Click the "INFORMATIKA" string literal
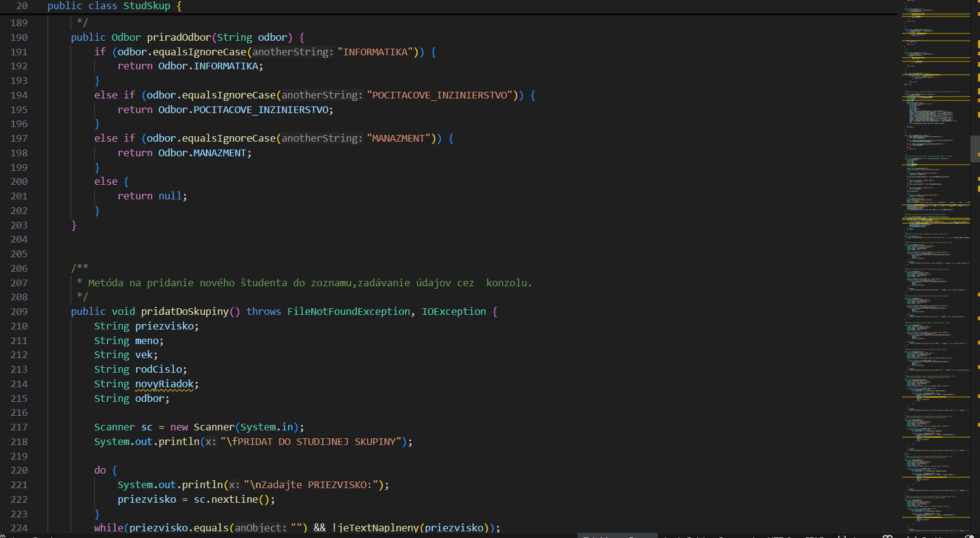The image size is (980, 538). click(375, 52)
